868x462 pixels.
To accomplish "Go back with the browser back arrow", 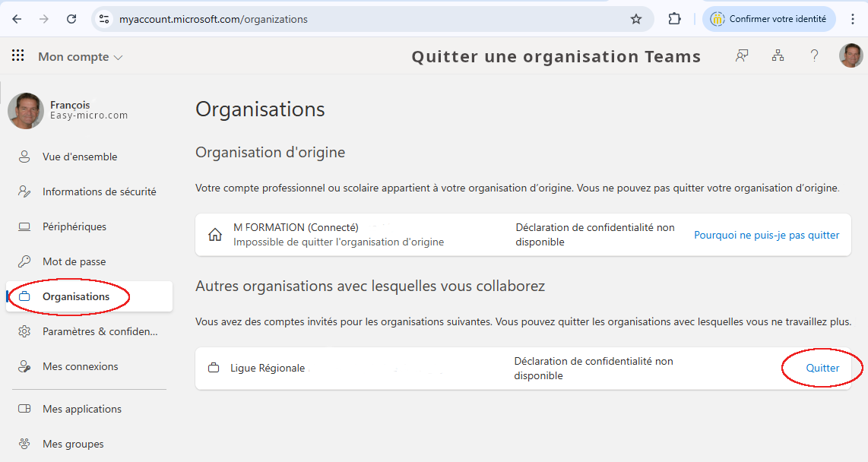I will (x=17, y=19).
